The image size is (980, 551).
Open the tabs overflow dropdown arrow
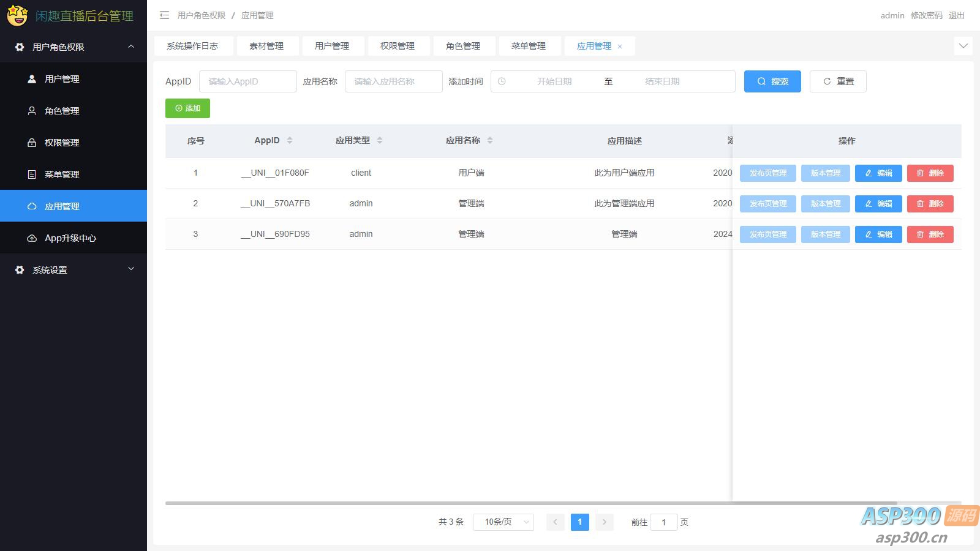(x=963, y=46)
